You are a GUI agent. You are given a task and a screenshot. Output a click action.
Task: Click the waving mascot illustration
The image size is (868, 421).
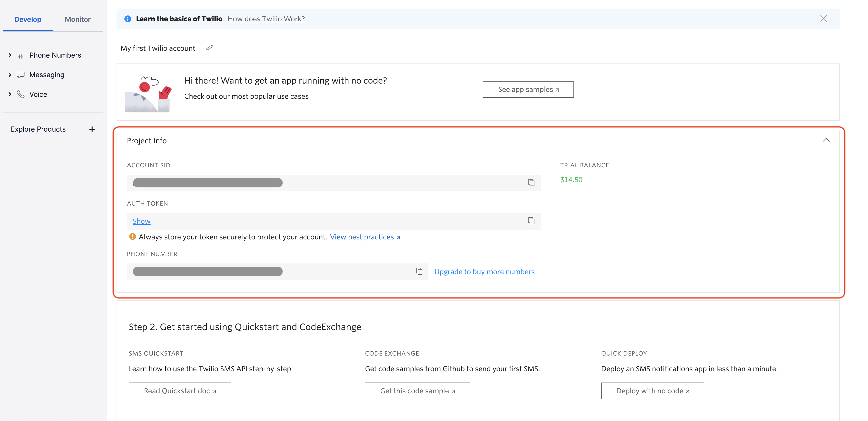148,94
